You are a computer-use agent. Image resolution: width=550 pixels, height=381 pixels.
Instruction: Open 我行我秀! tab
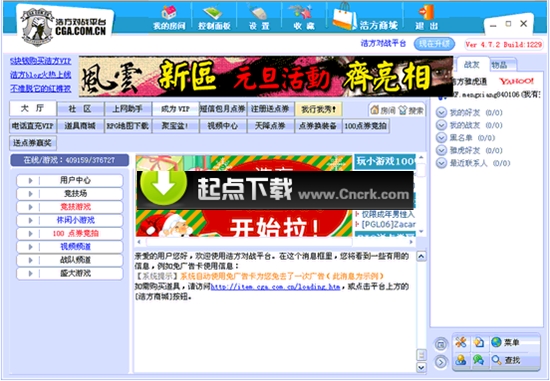click(x=318, y=109)
